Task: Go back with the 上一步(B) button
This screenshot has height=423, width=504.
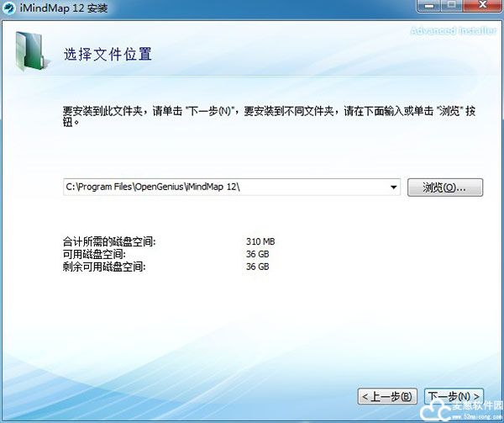Action: click(387, 396)
